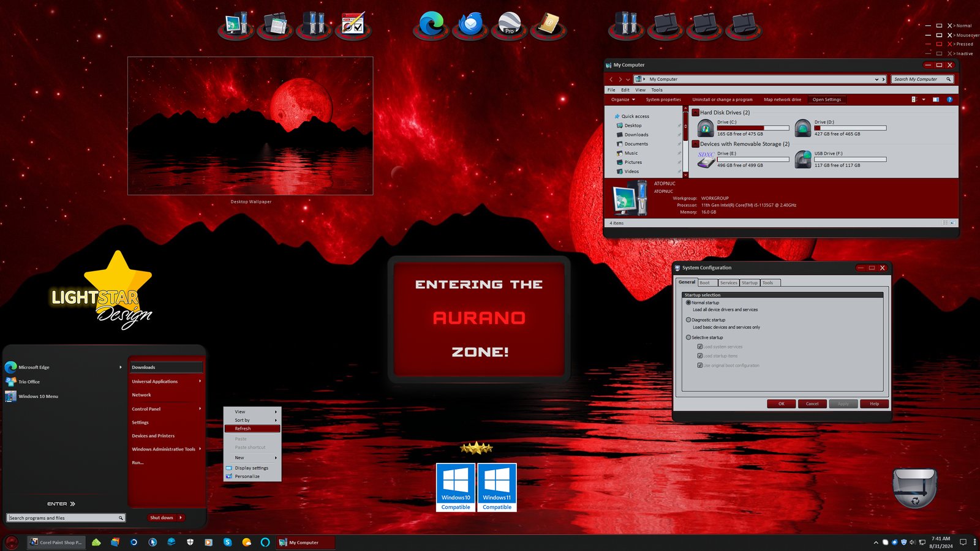
Task: Toggle Load system services checkbox
Action: [x=700, y=347]
